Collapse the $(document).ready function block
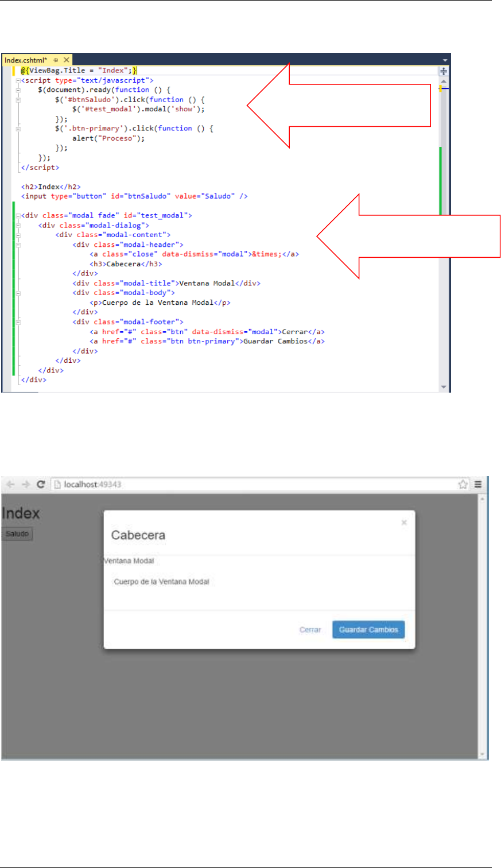The height and width of the screenshot is (868, 501). click(18, 91)
